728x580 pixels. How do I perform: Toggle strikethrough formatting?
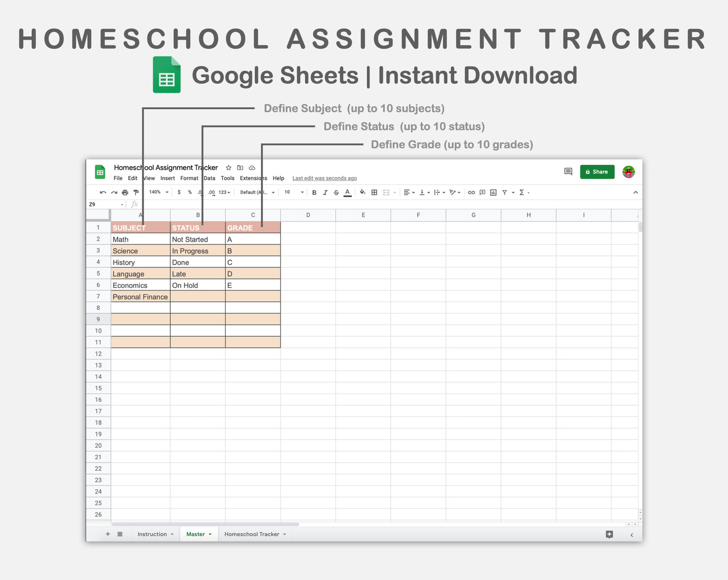click(x=336, y=192)
